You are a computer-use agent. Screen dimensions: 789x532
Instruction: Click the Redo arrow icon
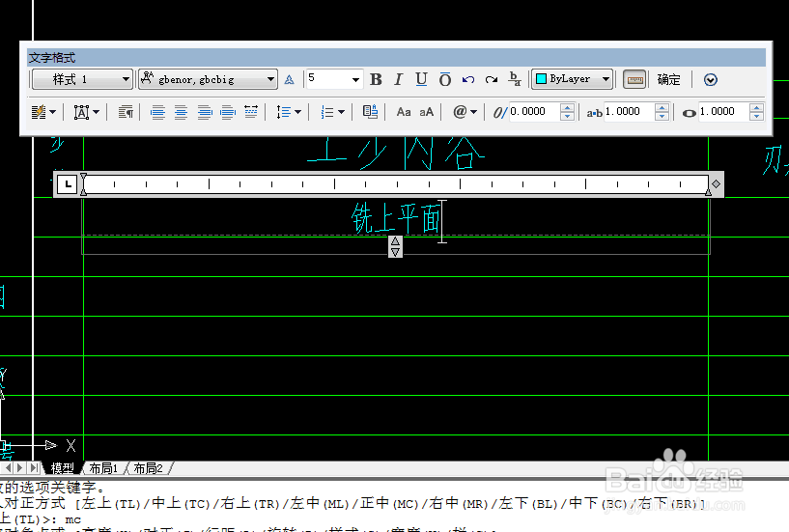[492, 79]
